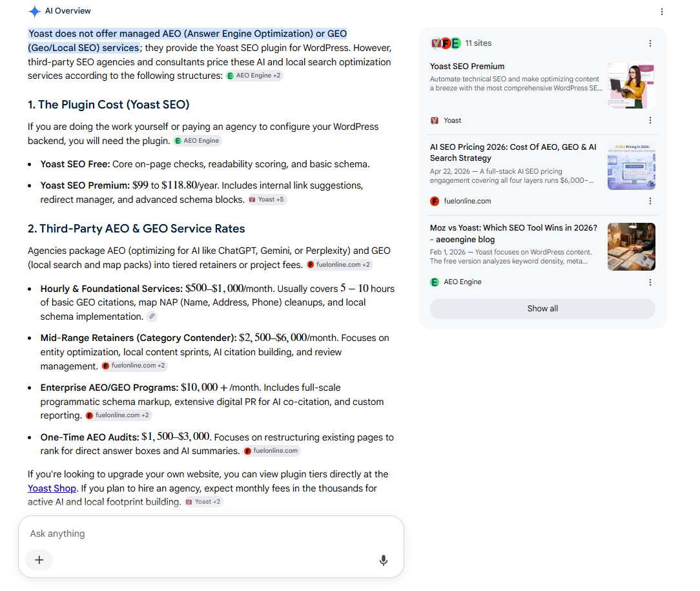The height and width of the screenshot is (591, 700).
Task: Open AI Overview three-dot options menu
Action: point(662,12)
